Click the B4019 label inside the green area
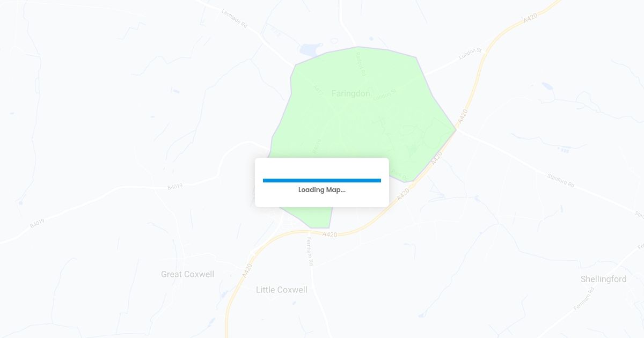644x338 pixels. pos(316,146)
